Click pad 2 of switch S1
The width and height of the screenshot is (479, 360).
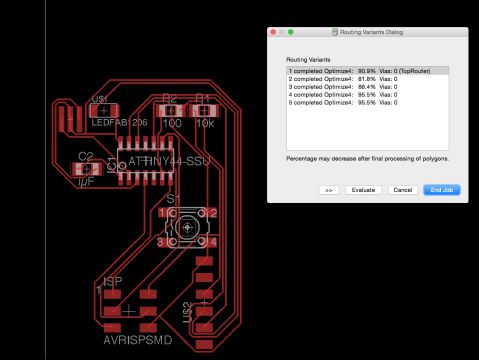click(x=212, y=213)
